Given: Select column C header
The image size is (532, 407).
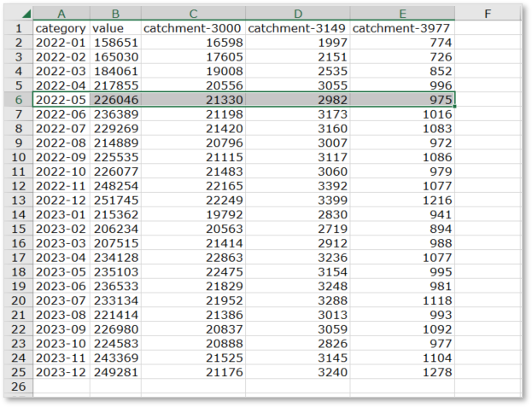Looking at the screenshot, I should coord(192,14).
